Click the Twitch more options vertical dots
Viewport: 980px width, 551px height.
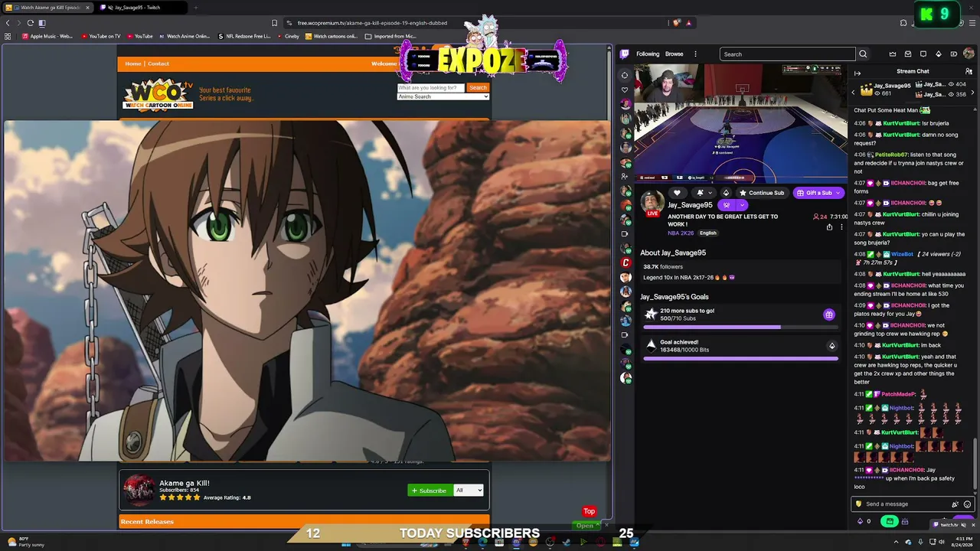[x=695, y=54]
